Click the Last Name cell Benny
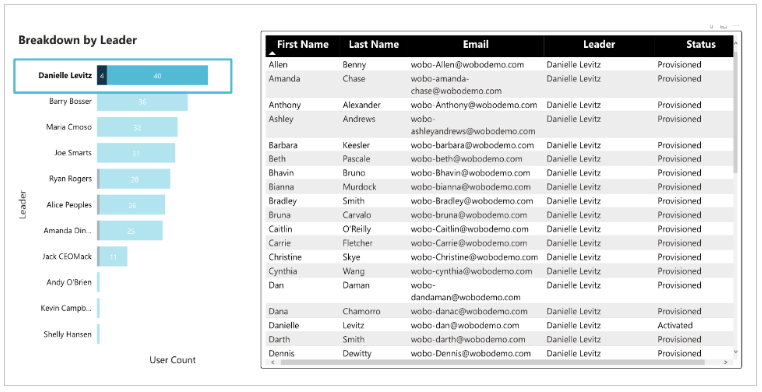Image resolution: width=762 pixels, height=392 pixels. (x=354, y=65)
